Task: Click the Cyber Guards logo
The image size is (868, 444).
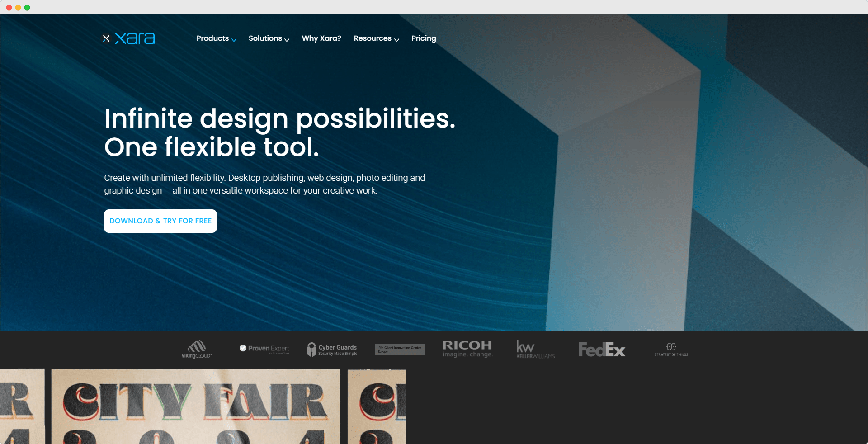Action: (x=332, y=349)
